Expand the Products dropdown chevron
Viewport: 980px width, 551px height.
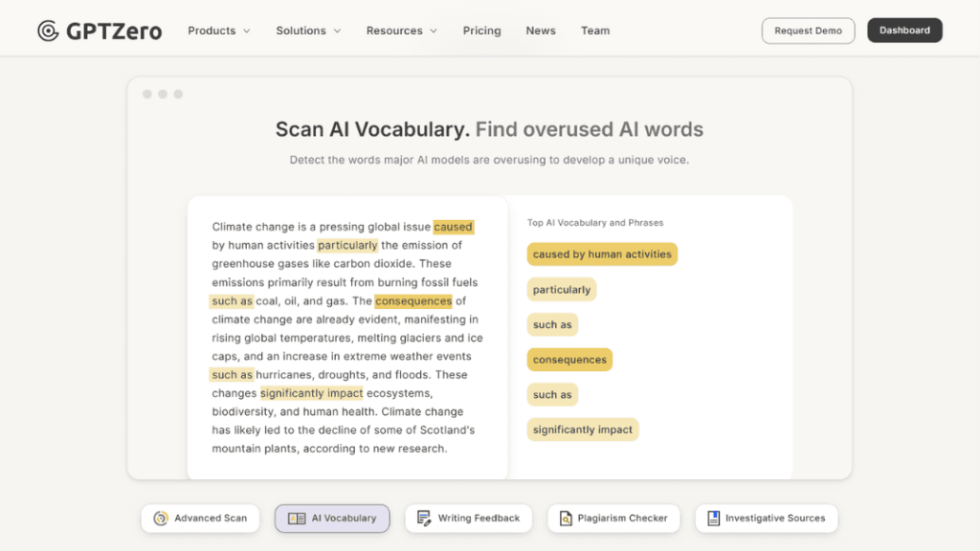point(247,31)
